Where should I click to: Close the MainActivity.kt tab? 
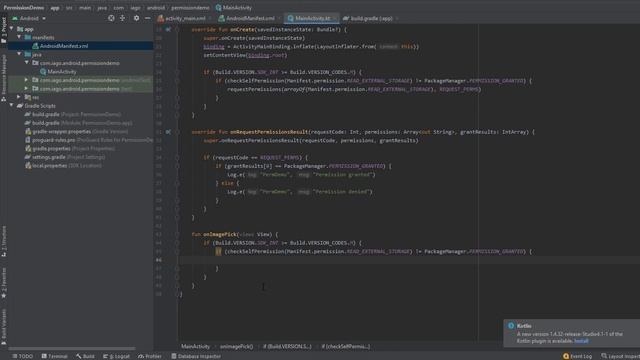point(335,18)
